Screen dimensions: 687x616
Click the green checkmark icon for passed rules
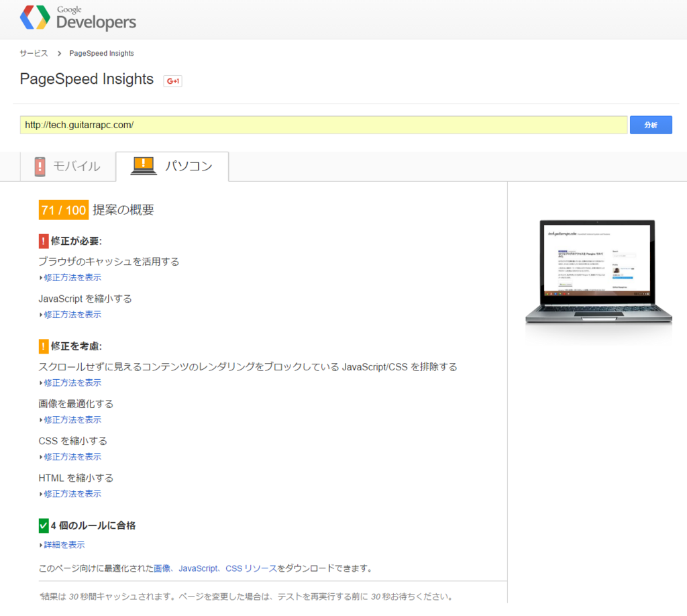[44, 525]
